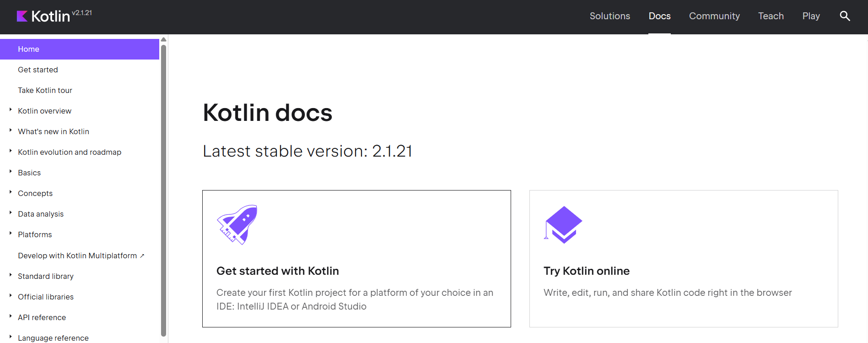Click the Latest stable version: 2.1.21 text
This screenshot has width=868, height=343.
coord(307,151)
